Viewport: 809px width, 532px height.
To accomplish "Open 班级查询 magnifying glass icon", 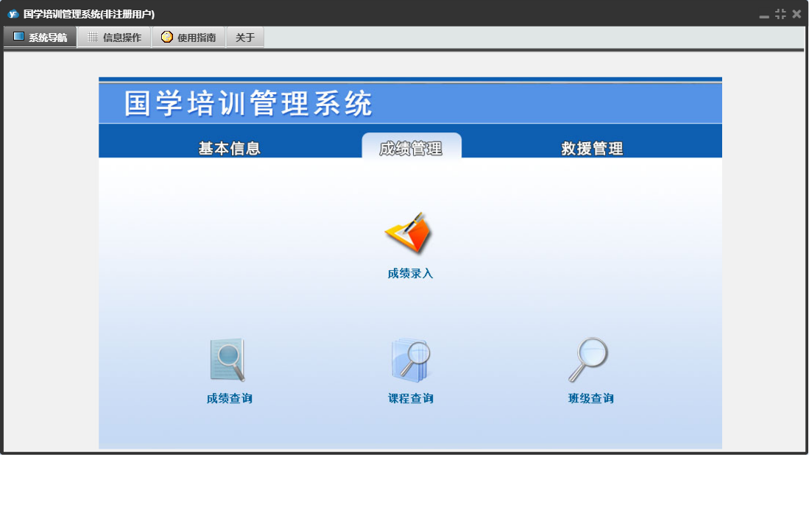I will pyautogui.click(x=589, y=360).
